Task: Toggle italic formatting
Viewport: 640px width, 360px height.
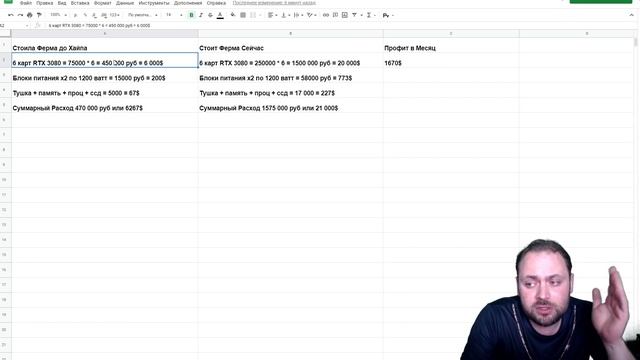Action: (201, 15)
